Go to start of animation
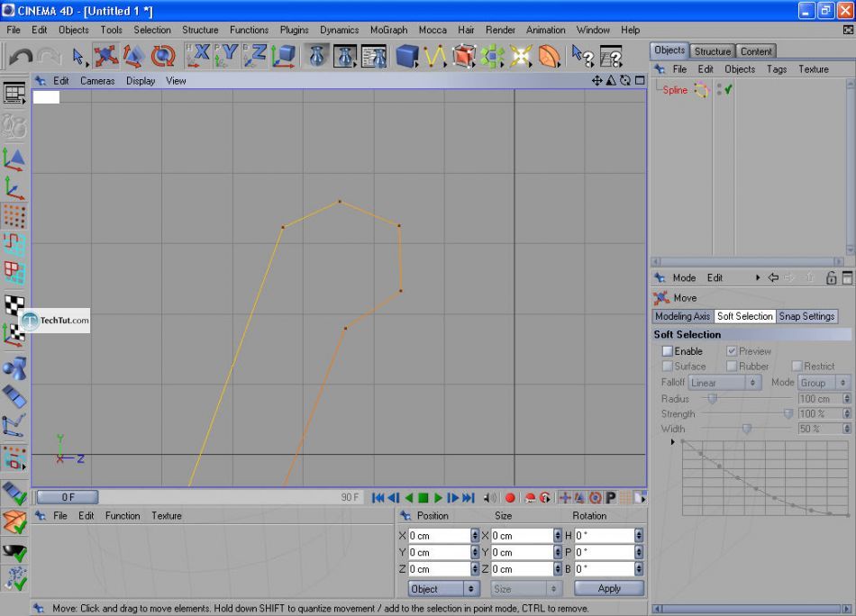 [x=378, y=498]
